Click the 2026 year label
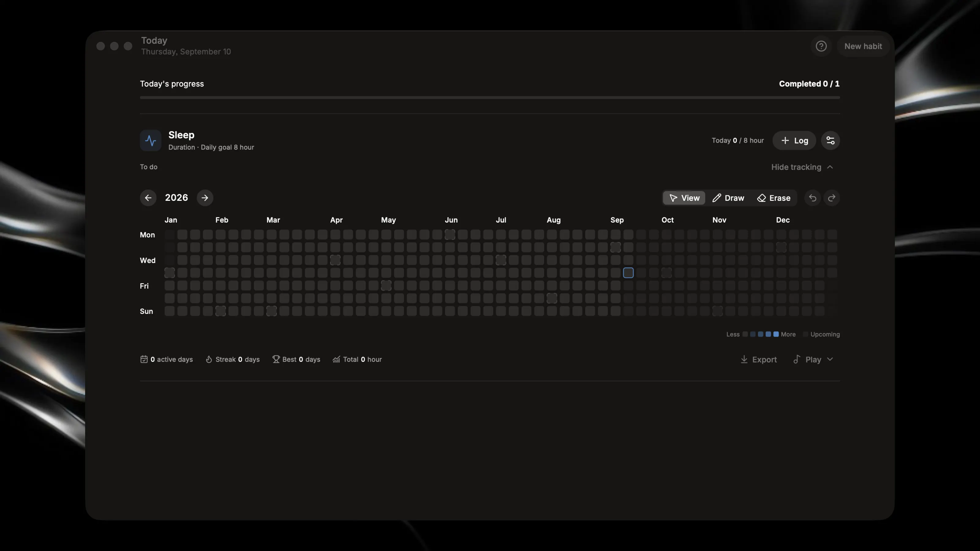The width and height of the screenshot is (980, 551). (x=176, y=198)
